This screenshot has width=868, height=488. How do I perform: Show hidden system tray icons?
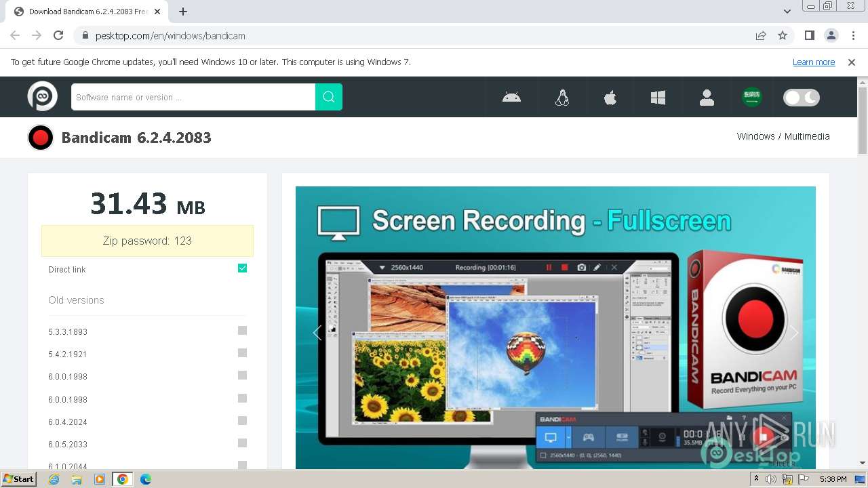pos(756,479)
